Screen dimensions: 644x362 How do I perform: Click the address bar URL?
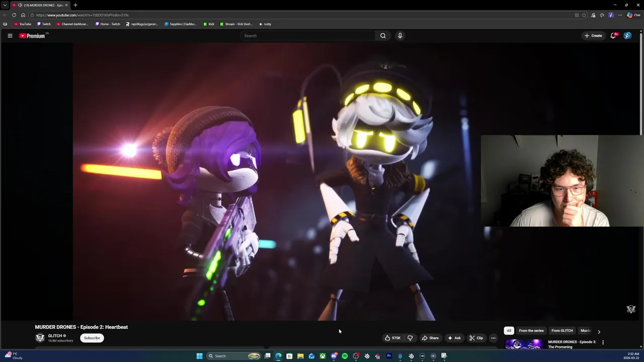(82, 15)
